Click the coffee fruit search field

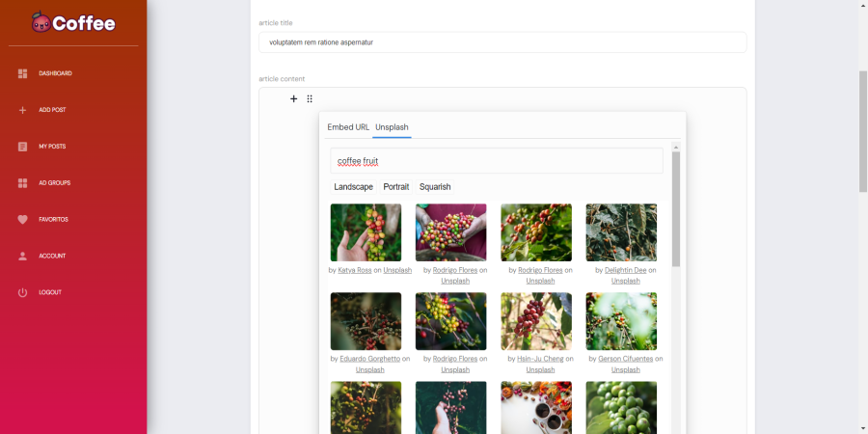pyautogui.click(x=496, y=161)
